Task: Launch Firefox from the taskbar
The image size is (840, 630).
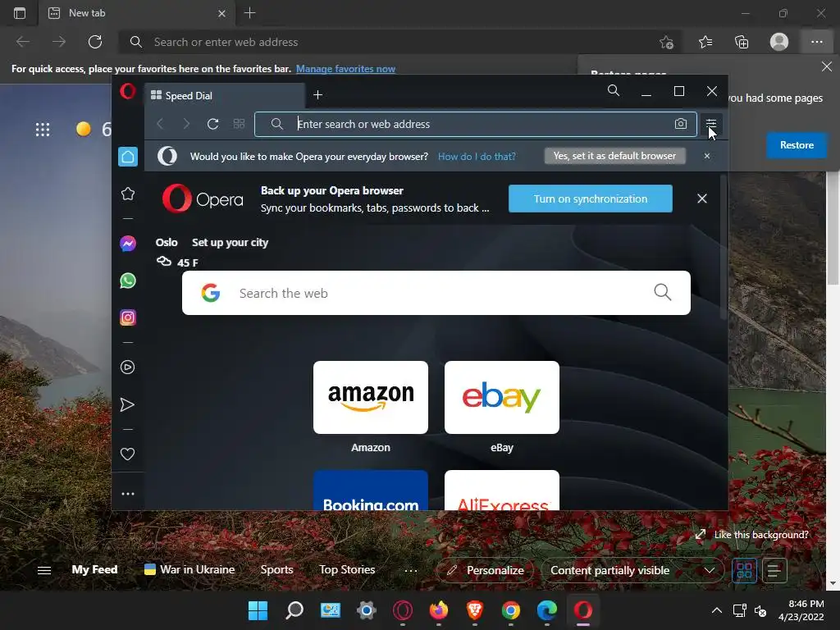Action: (x=439, y=610)
